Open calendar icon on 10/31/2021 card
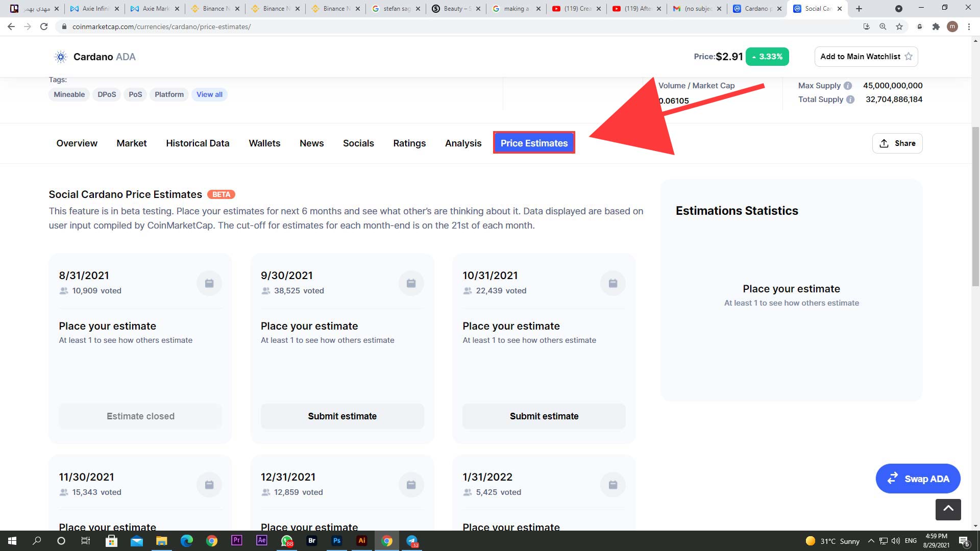The image size is (980, 551). [x=613, y=283]
